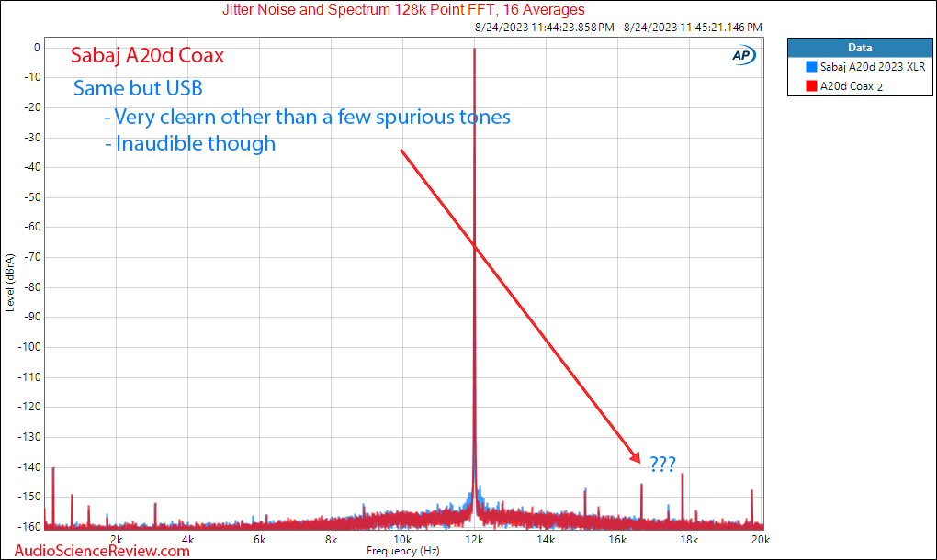Screen dimensions: 937x560
Task: Click the "Jitter Noise and Spectrum" chart title
Action: (403, 9)
